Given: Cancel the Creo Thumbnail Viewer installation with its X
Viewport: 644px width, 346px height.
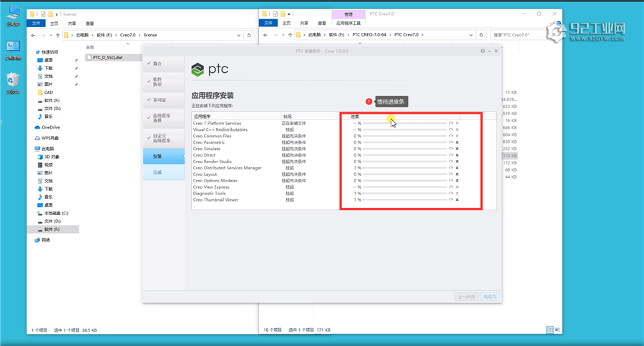Looking at the screenshot, I should click(x=457, y=200).
